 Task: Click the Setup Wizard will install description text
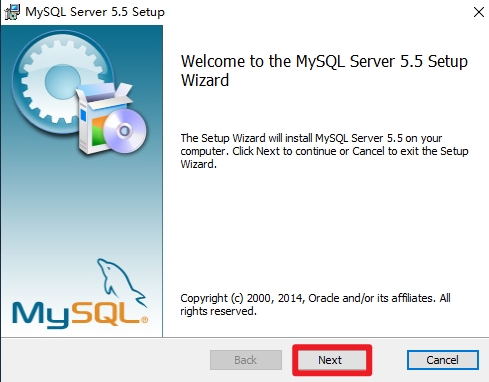324,151
